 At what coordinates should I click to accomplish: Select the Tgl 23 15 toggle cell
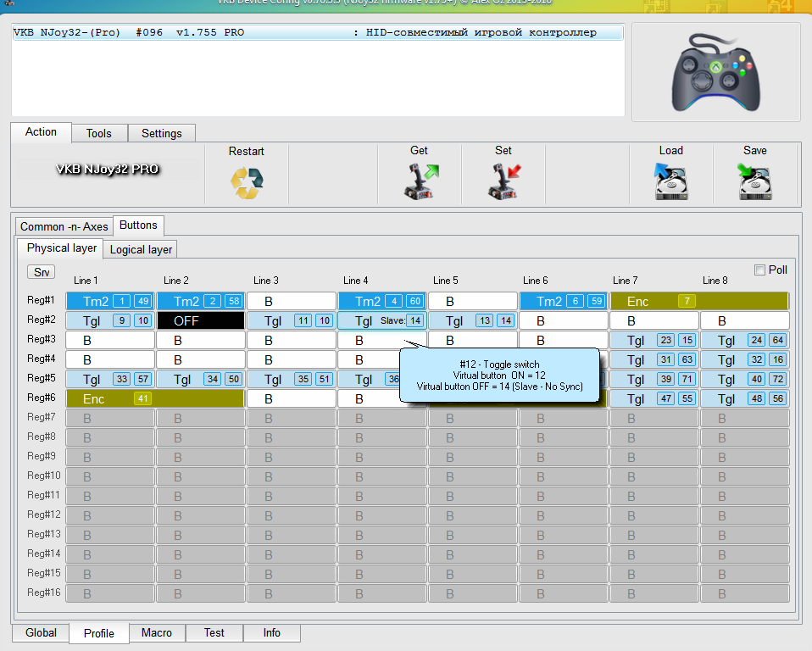654,340
